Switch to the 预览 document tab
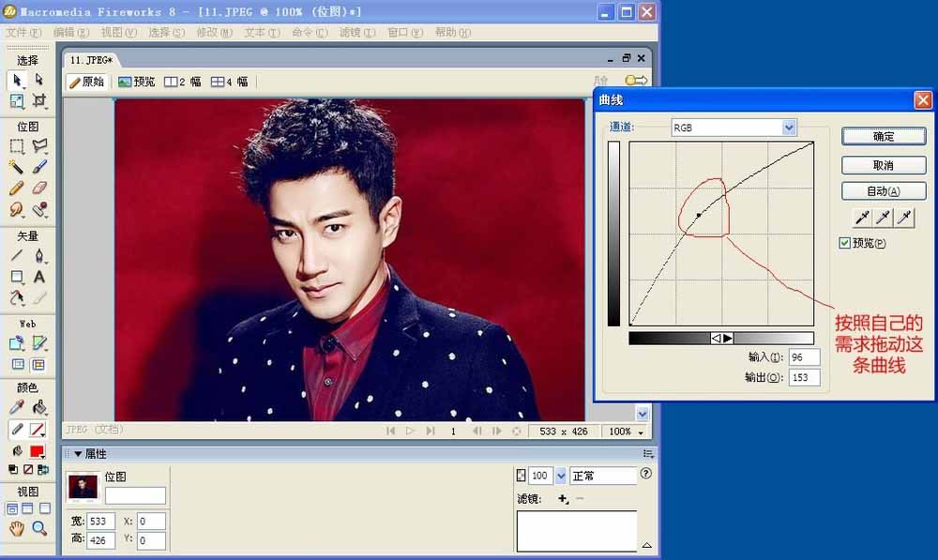Screen dimensions: 938x560 [137, 82]
